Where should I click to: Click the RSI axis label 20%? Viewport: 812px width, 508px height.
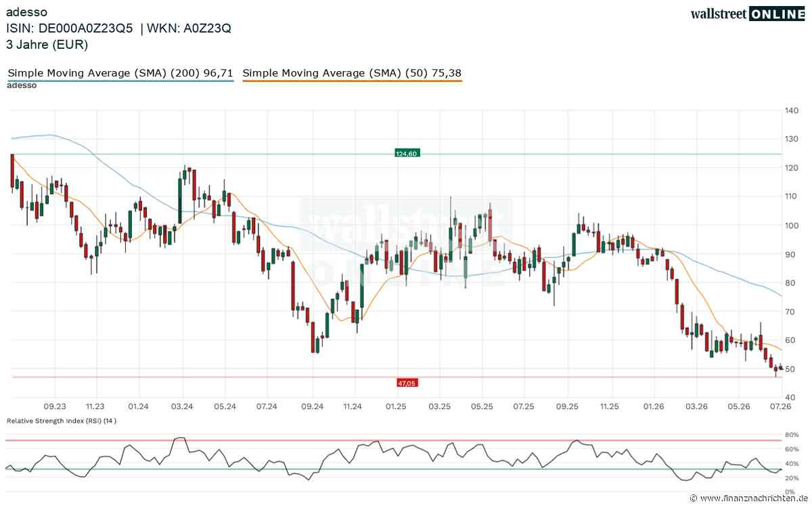[x=792, y=478]
